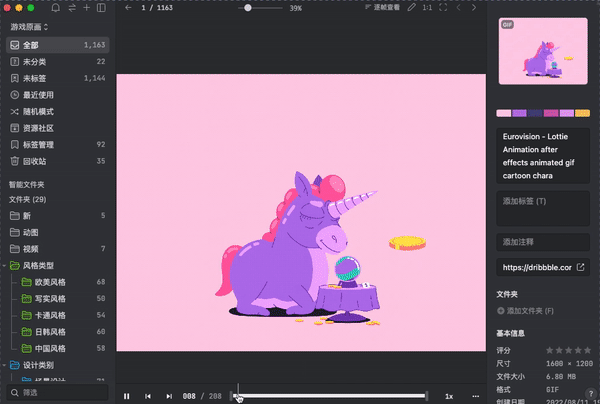Open the 视频 folder
Image resolution: width=600 pixels, height=404 pixels.
pyautogui.click(x=58, y=249)
